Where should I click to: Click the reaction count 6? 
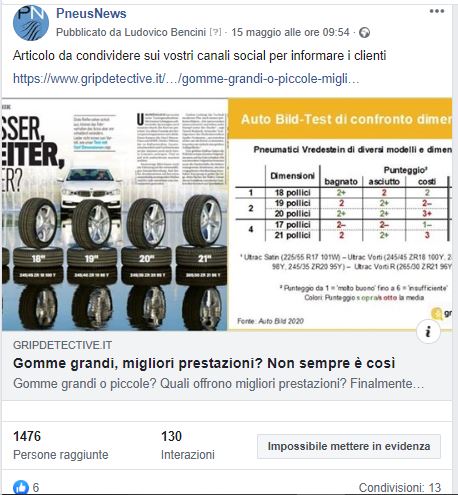point(36,488)
